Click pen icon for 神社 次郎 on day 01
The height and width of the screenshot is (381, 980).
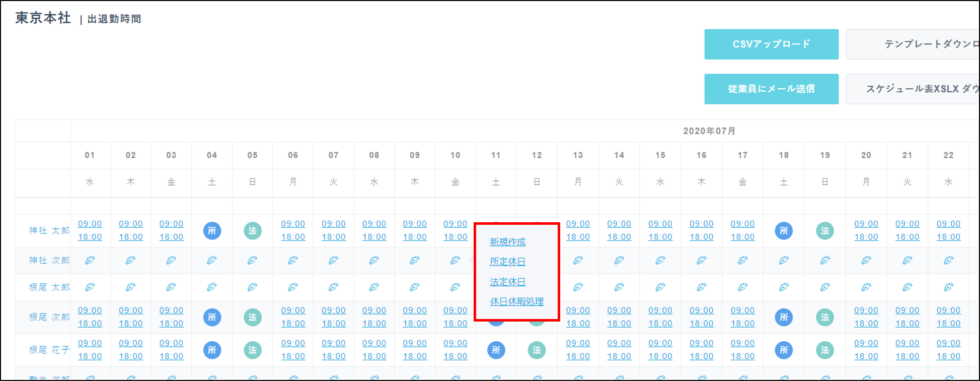tap(90, 261)
